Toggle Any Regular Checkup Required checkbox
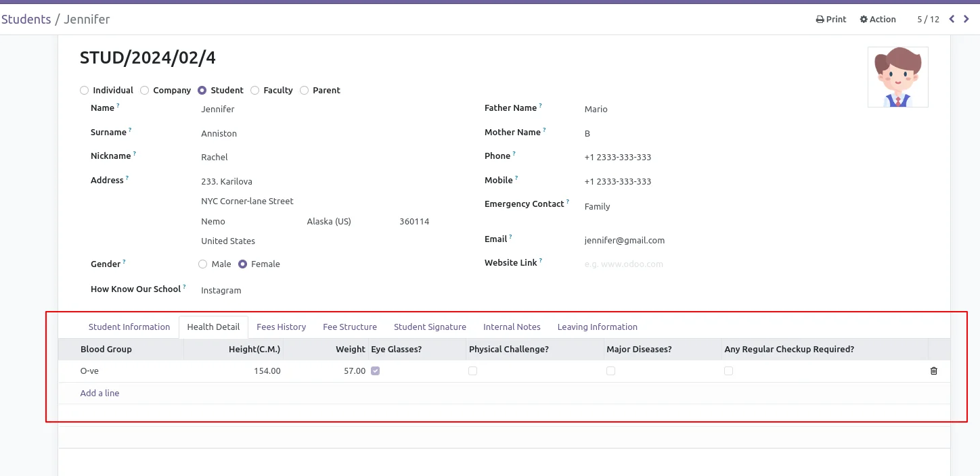This screenshot has width=980, height=476. 728,371
